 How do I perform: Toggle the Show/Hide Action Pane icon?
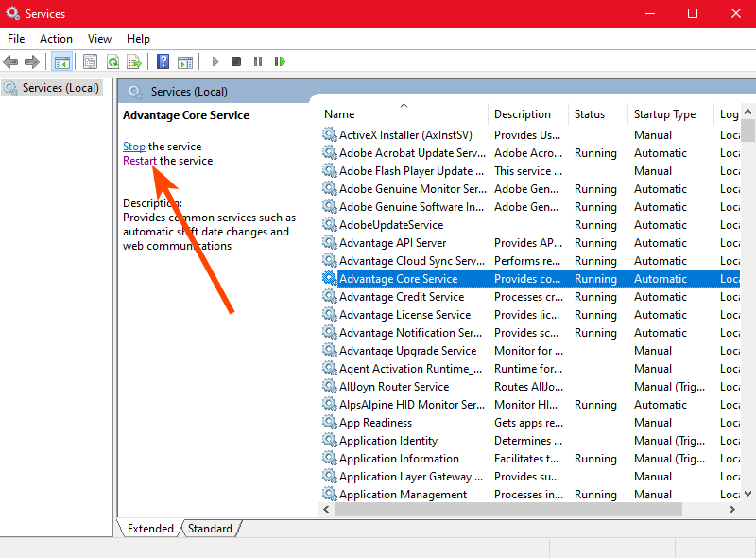tap(185, 61)
